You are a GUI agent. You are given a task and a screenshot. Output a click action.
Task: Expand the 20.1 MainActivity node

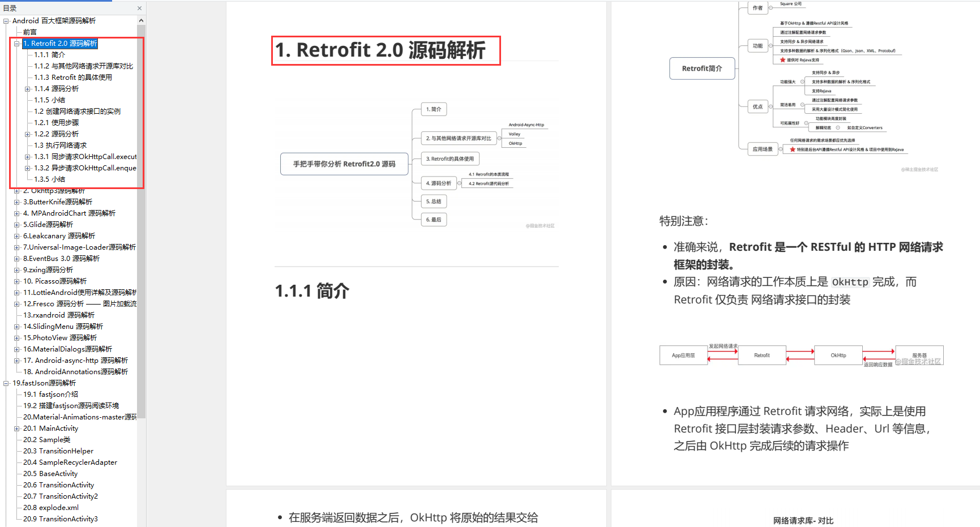coord(17,429)
